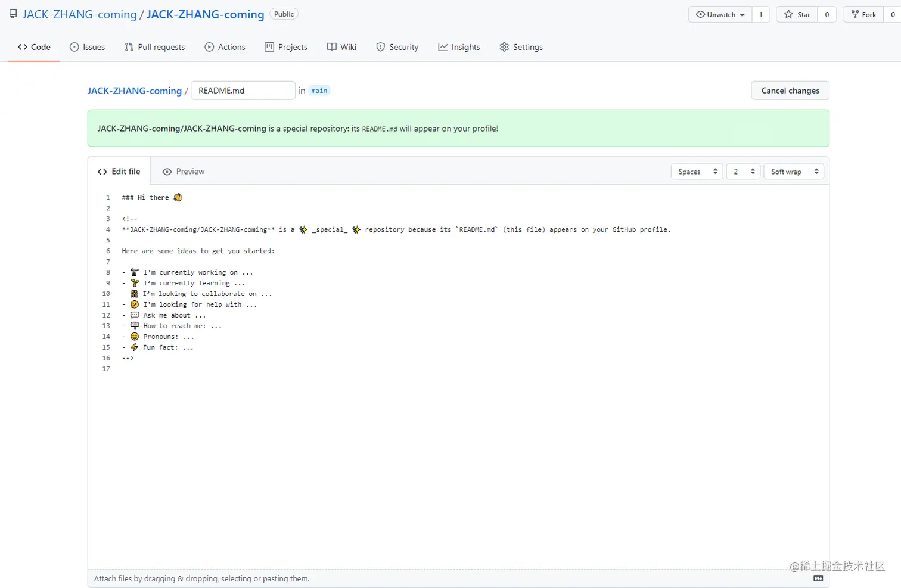Viewport: 901px width, 588px height.
Task: Click the text 'I'm currently learning ...'
Action: [x=194, y=283]
